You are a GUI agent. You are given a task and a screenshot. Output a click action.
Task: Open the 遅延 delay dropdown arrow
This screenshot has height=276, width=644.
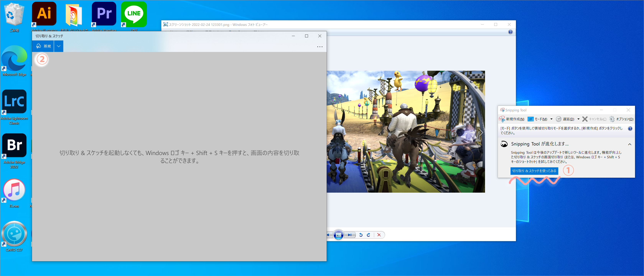click(x=578, y=119)
